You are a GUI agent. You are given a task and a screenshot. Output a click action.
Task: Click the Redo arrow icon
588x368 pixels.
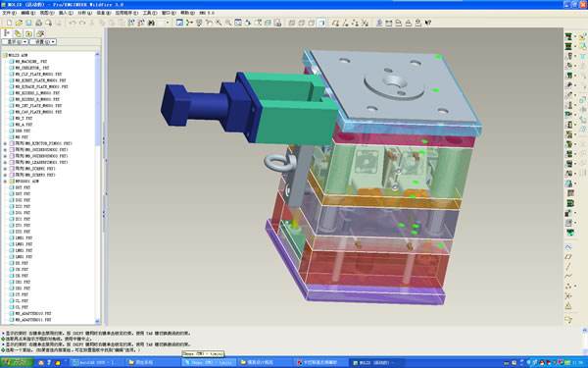click(82, 23)
